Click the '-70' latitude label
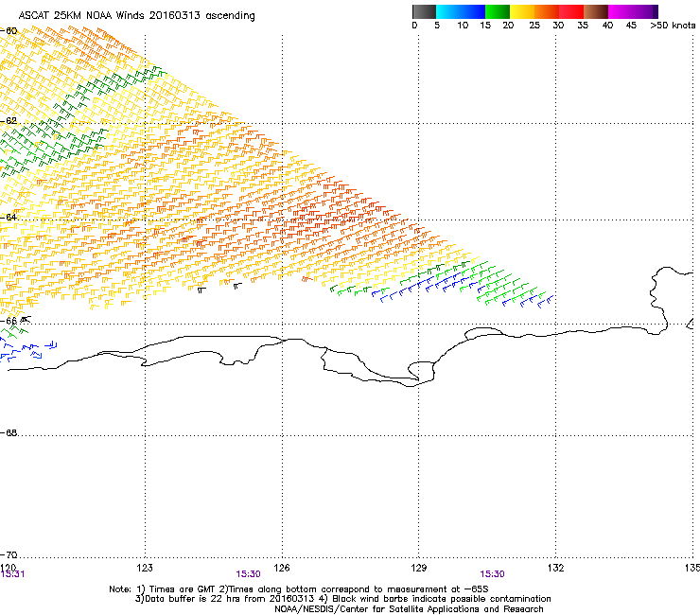 9,555
